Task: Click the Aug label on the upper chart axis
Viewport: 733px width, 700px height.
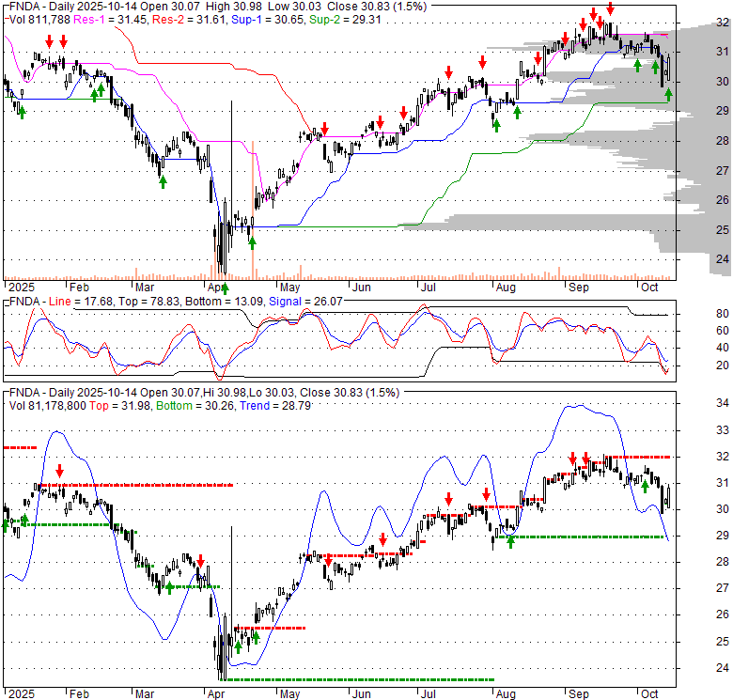Action: pos(506,287)
